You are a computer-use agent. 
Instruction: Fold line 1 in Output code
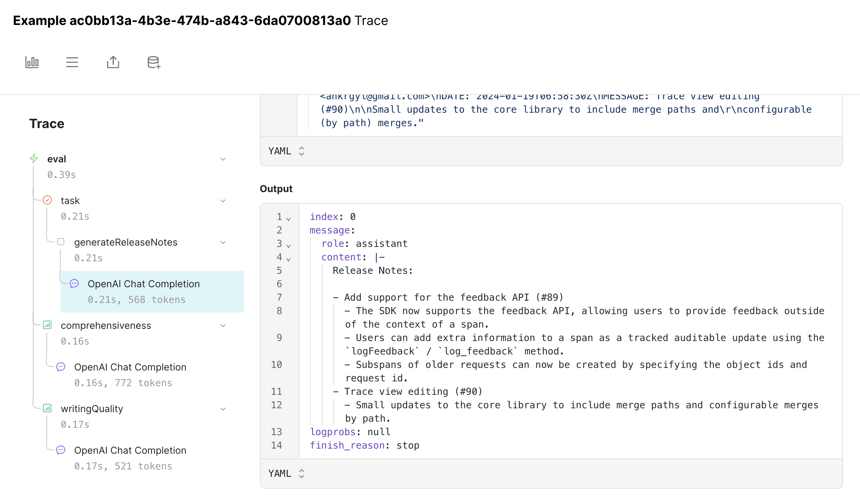[x=289, y=219]
